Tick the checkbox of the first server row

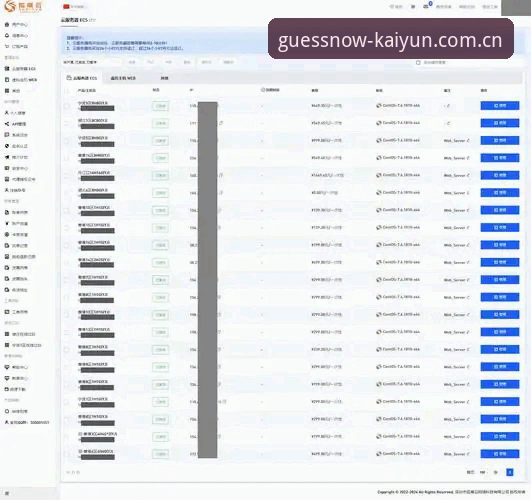(x=67, y=106)
